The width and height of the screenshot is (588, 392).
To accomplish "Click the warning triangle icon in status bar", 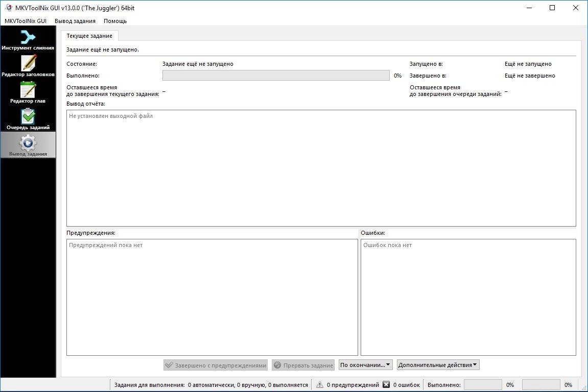I will 319,384.
